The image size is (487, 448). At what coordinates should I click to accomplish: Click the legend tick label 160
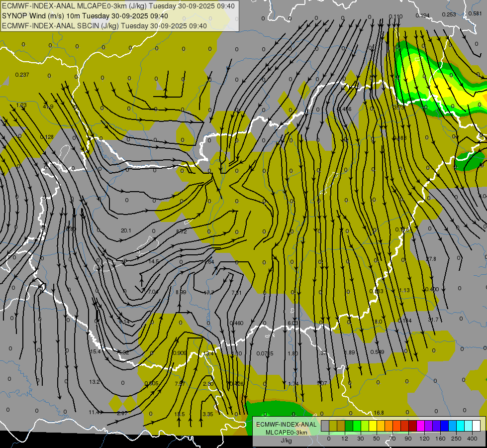pyautogui.click(x=440, y=439)
